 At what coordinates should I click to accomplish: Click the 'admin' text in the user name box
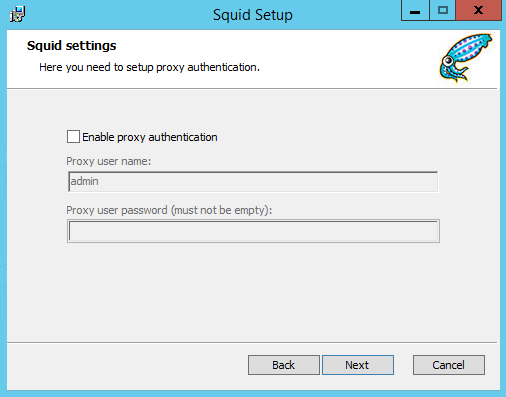(x=84, y=181)
